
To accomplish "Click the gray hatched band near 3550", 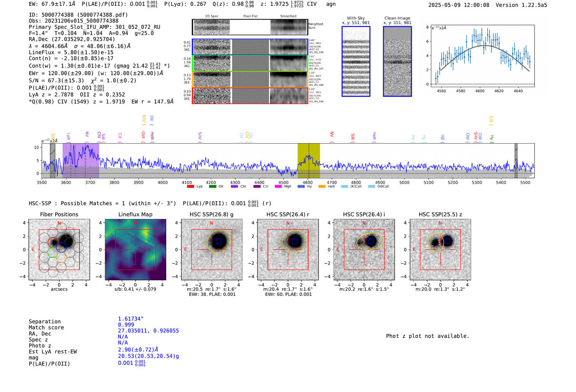I will [53, 161].
